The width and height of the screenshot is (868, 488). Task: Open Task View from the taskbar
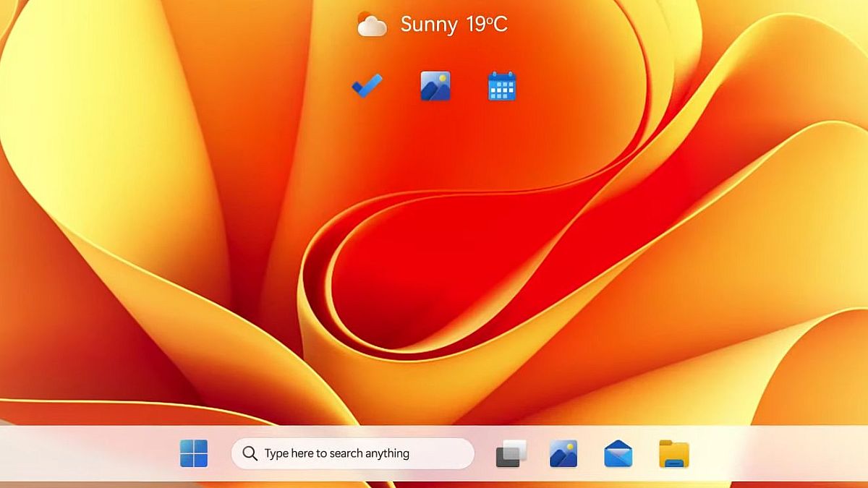511,453
